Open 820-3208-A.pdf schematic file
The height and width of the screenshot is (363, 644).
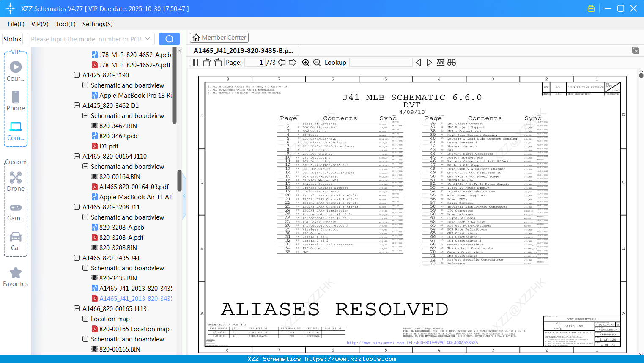118,238
